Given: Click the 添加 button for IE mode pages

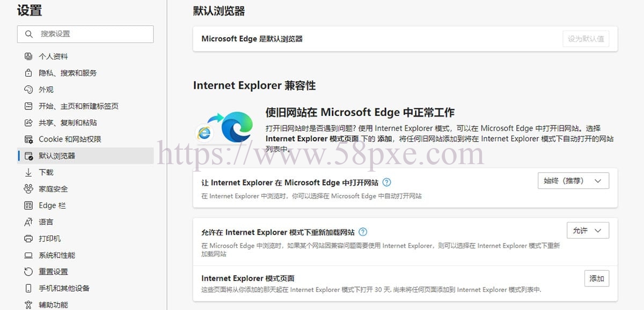Looking at the screenshot, I should (597, 278).
